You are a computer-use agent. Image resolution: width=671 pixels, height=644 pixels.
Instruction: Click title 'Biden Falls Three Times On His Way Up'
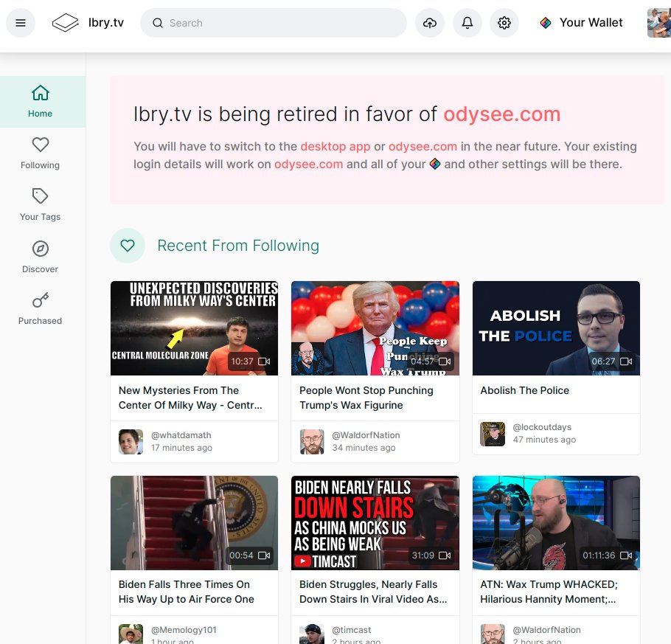[x=186, y=592]
